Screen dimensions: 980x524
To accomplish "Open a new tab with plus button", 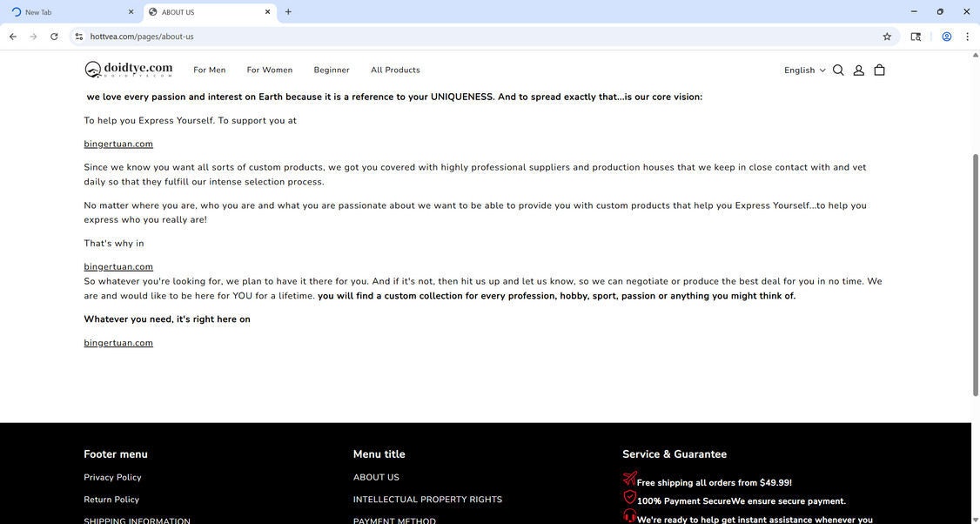I will pos(288,12).
